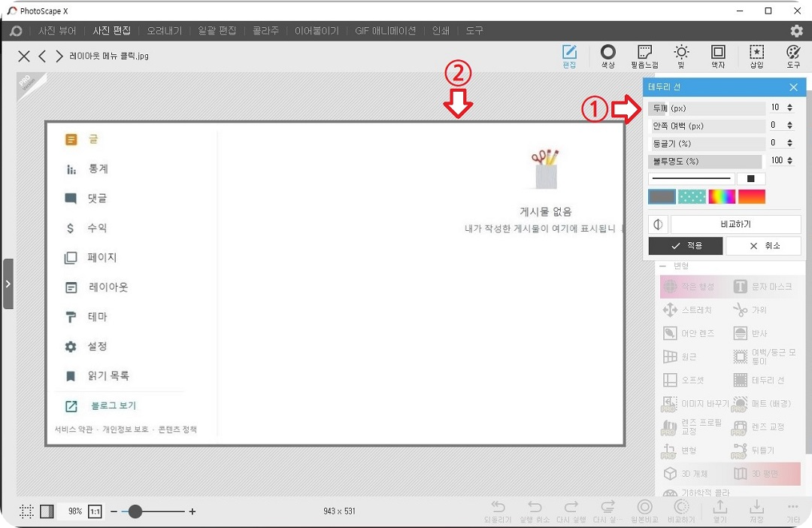Select the 삽입 (Insert) tool icon

coord(756,56)
